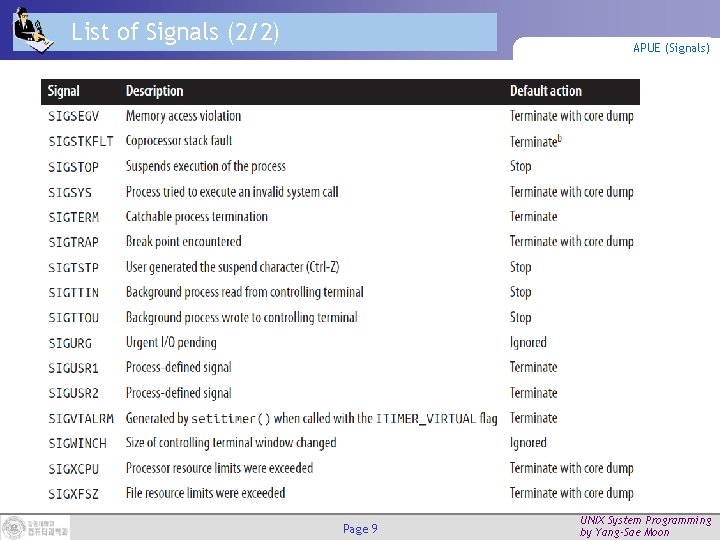The height and width of the screenshot is (540, 720).
Task: Click the setitimer() code text
Action: click(231, 418)
